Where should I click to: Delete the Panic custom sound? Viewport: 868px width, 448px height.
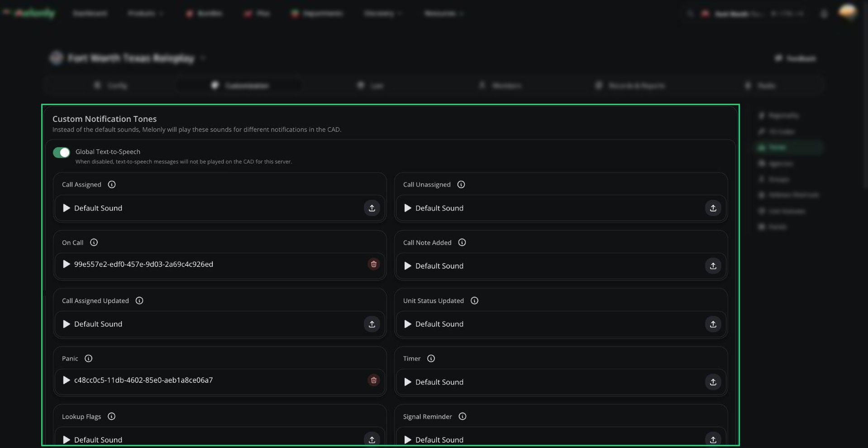point(374,380)
